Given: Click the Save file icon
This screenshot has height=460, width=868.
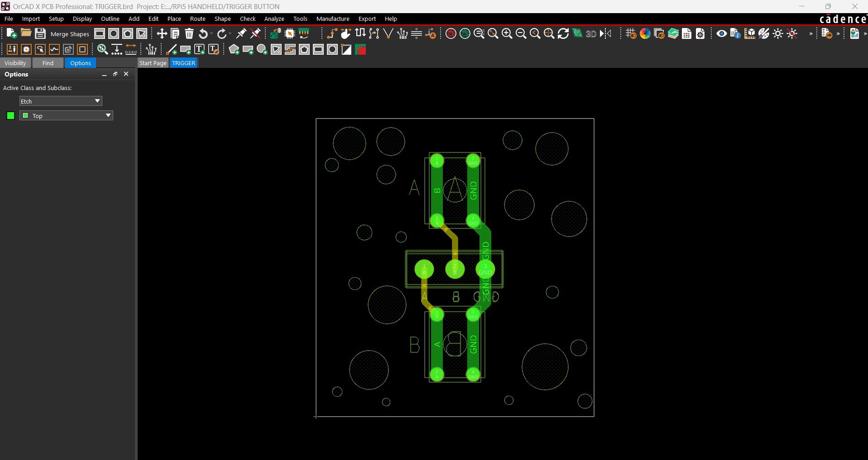Looking at the screenshot, I should [x=40, y=33].
